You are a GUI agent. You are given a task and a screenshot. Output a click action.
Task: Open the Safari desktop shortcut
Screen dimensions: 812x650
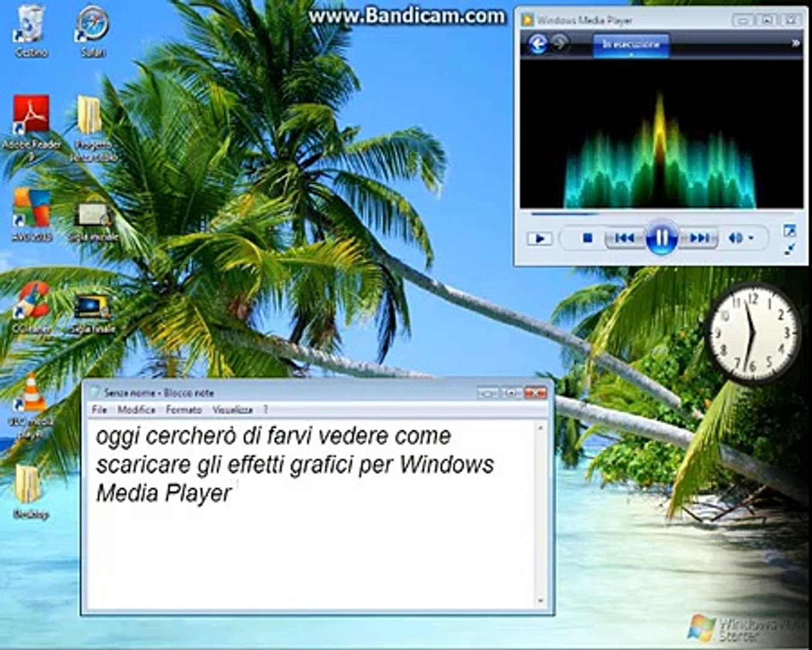point(93,31)
